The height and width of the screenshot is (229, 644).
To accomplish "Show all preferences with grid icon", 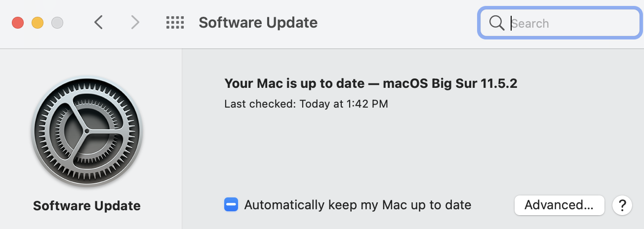I will (x=175, y=23).
